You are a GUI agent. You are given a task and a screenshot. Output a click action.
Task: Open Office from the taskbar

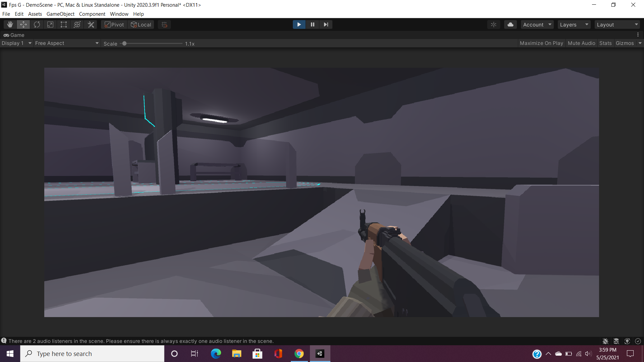click(278, 354)
